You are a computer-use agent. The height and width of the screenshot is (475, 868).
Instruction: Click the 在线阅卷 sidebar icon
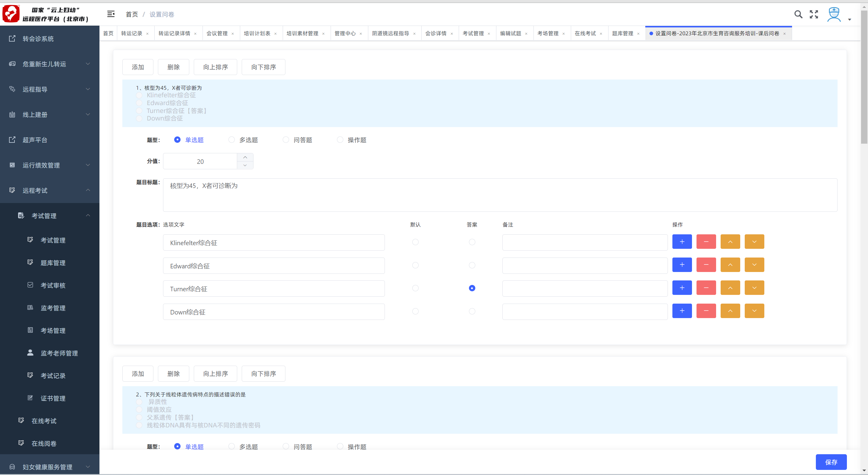click(21, 443)
